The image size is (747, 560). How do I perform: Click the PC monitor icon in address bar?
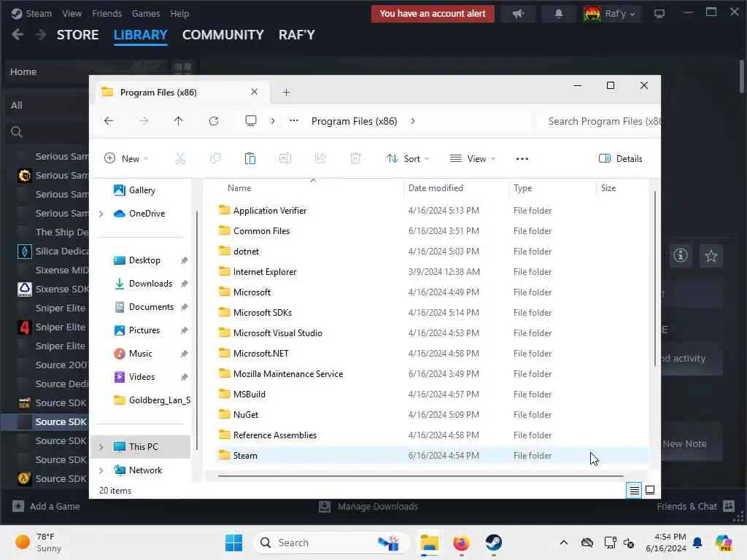(251, 121)
